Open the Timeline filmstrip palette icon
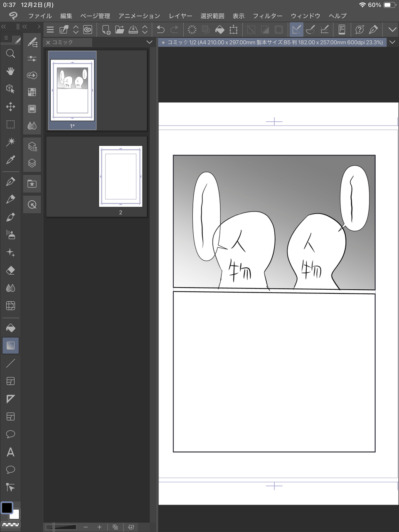 pos(32,109)
